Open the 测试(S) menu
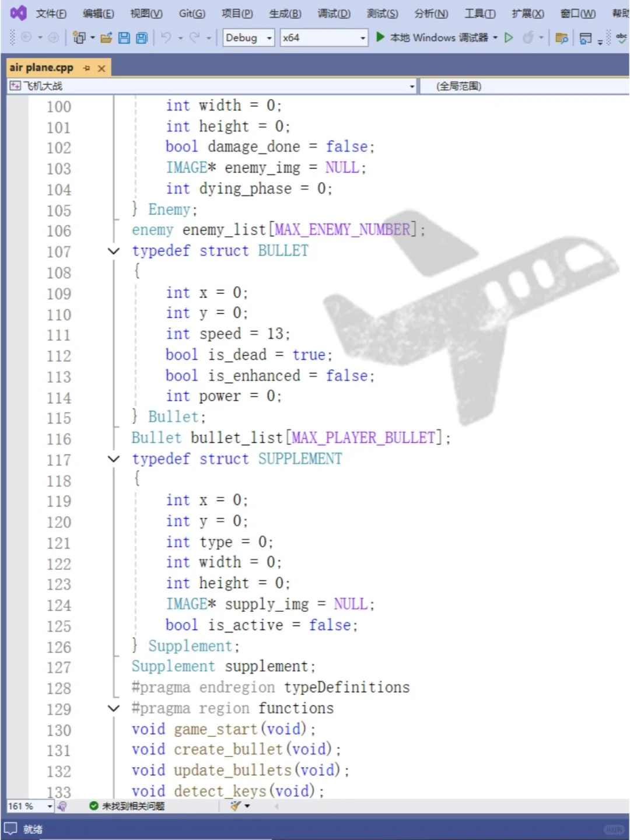This screenshot has height=840, width=630. tap(382, 13)
